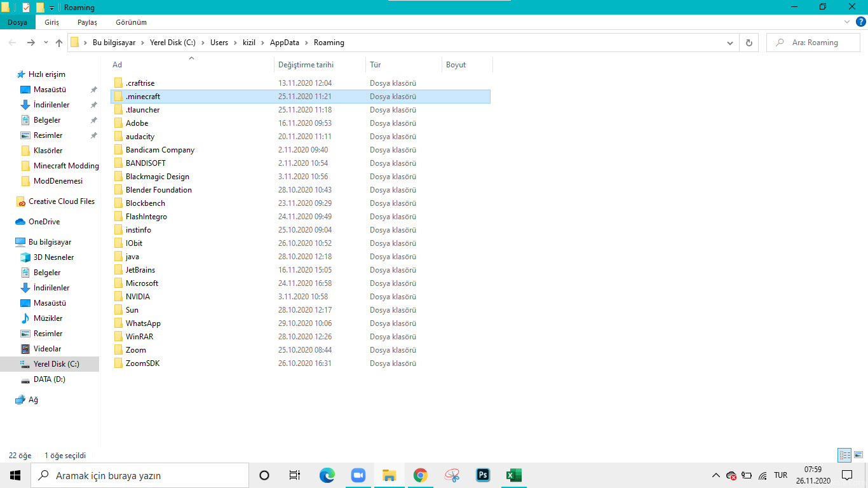
Task: Open Help question mark icon
Action: tap(860, 22)
